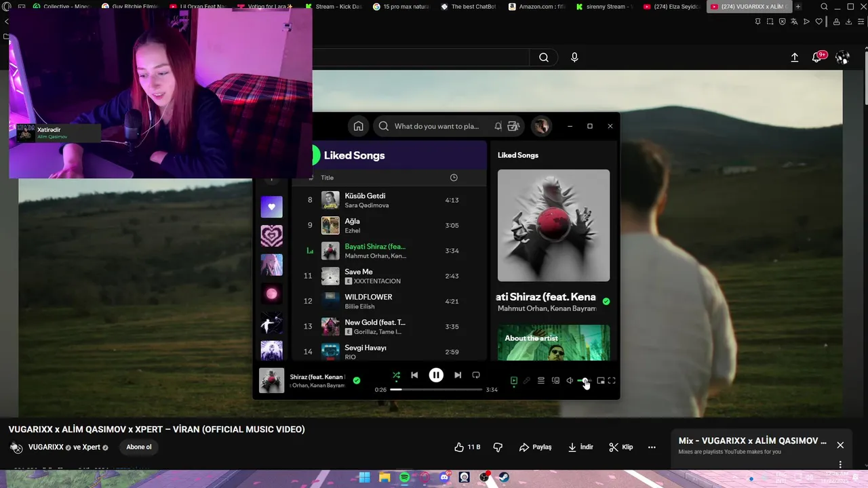Seek in the Spotify progress bar
Viewport: 868px width, 488px height.
436,390
